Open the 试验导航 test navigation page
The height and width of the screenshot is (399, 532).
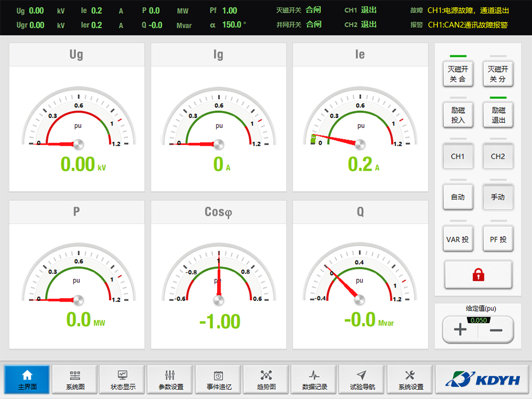point(361,380)
